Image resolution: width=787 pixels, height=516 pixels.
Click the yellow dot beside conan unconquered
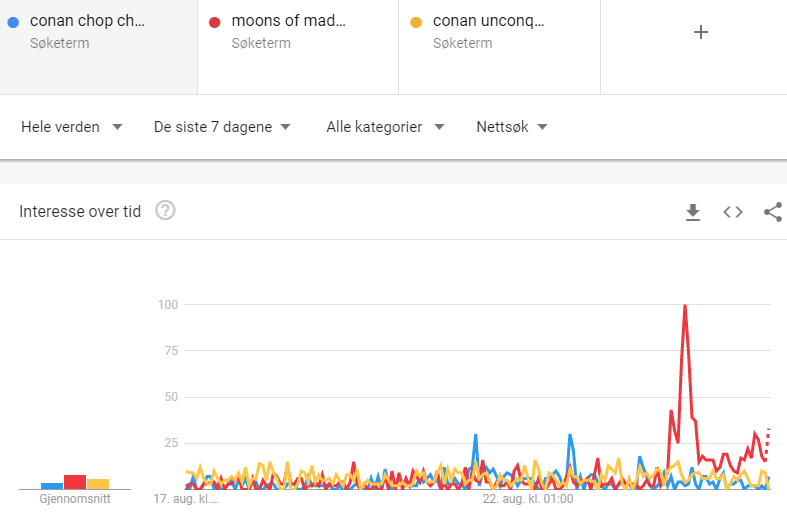pyautogui.click(x=416, y=22)
